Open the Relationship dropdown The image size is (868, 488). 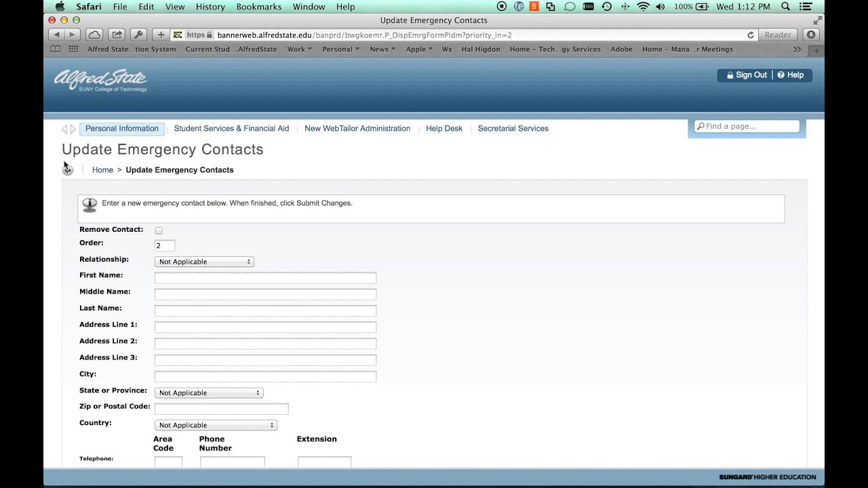tap(204, 262)
